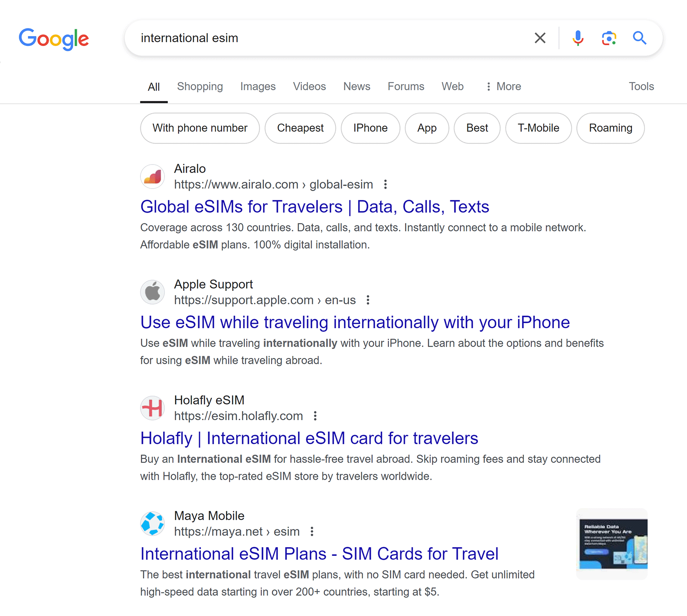Open "Global eSIMs for Travelers" result link
The height and width of the screenshot is (616, 687).
point(315,207)
